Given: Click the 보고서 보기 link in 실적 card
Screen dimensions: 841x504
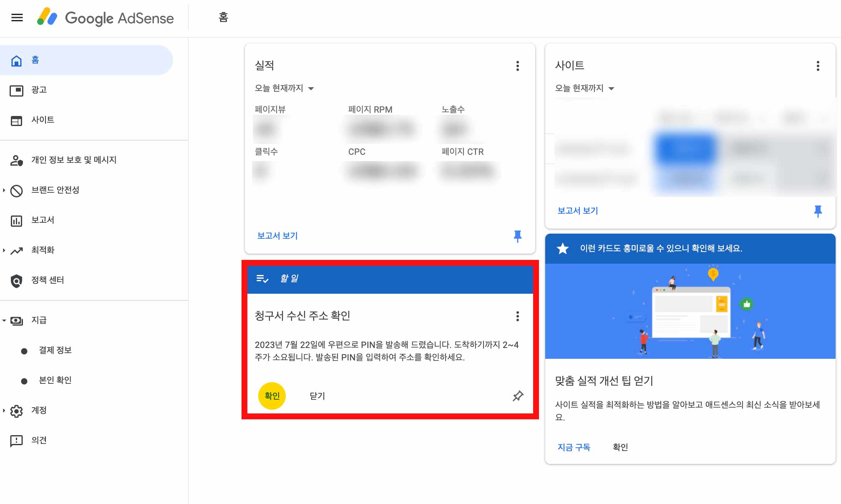Looking at the screenshot, I should (x=277, y=236).
